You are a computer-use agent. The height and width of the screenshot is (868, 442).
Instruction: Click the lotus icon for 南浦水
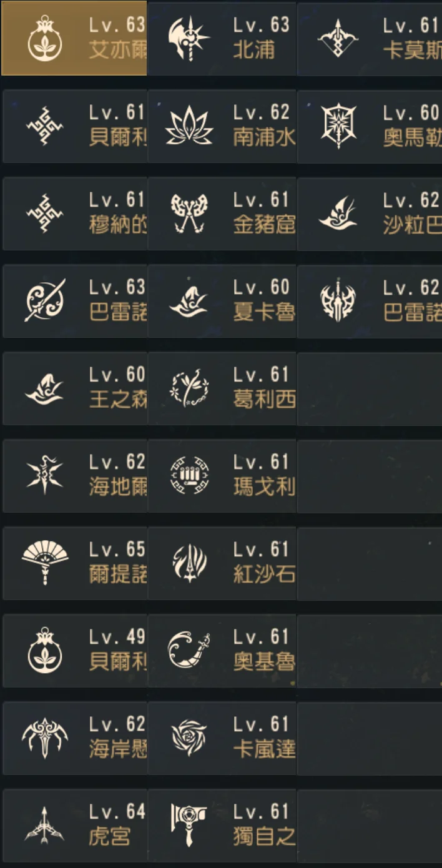189,126
